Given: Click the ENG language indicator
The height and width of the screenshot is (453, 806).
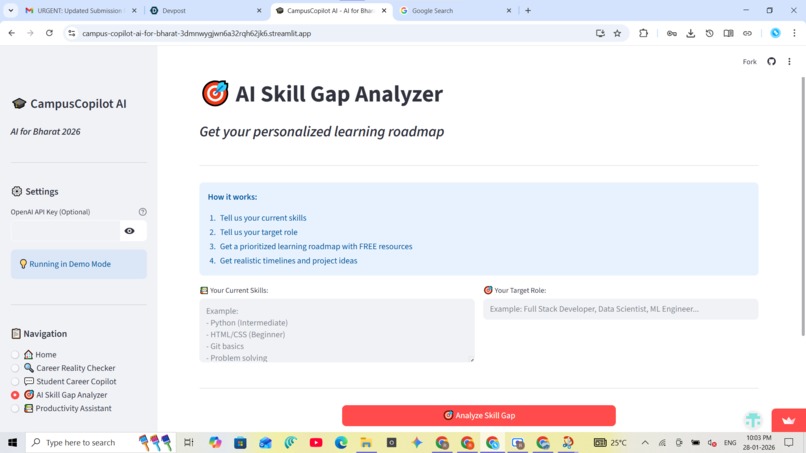Looking at the screenshot, I should click(730, 443).
